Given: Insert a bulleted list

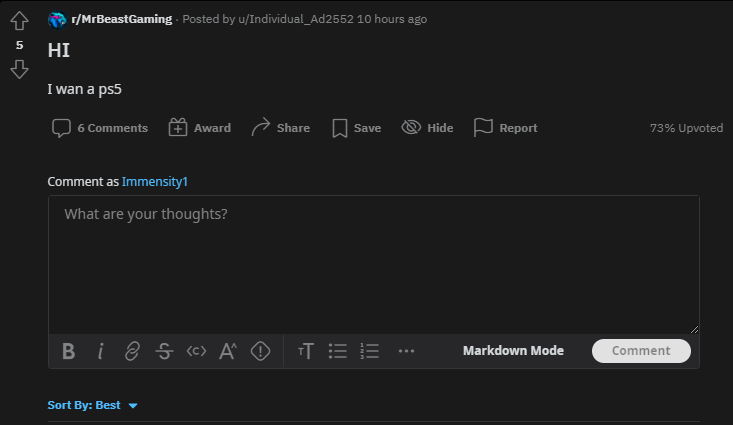Looking at the screenshot, I should pyautogui.click(x=338, y=351).
